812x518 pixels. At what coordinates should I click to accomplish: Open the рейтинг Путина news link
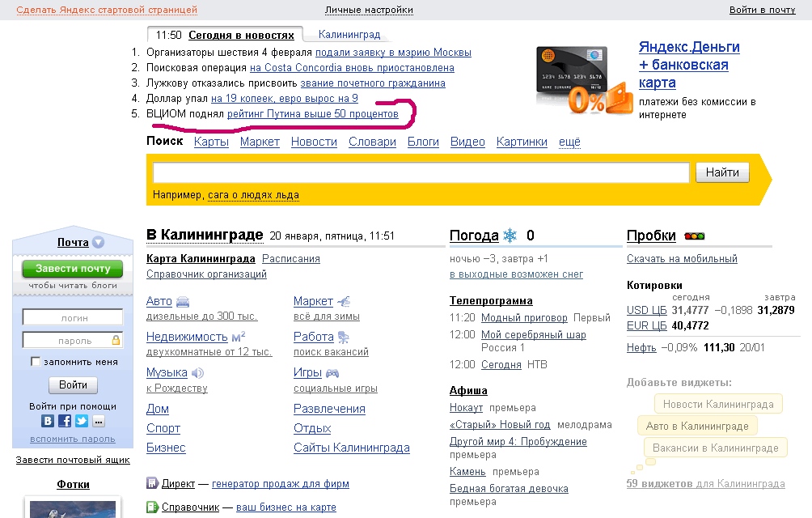(x=313, y=114)
